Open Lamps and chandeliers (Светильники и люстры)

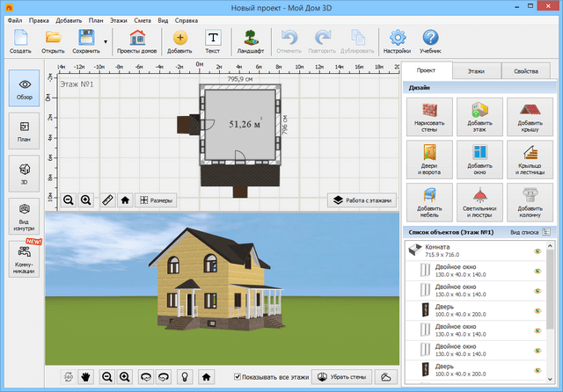point(479,201)
